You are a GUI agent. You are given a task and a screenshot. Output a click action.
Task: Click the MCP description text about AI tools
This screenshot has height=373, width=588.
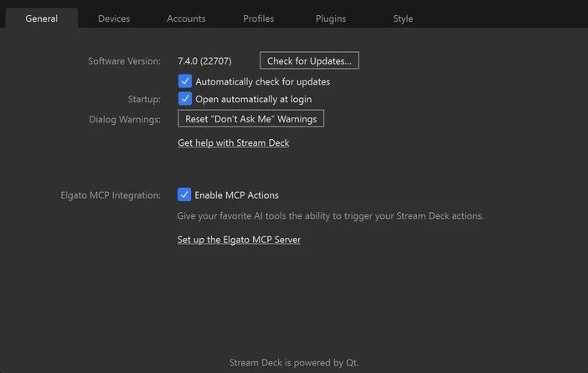(x=330, y=216)
